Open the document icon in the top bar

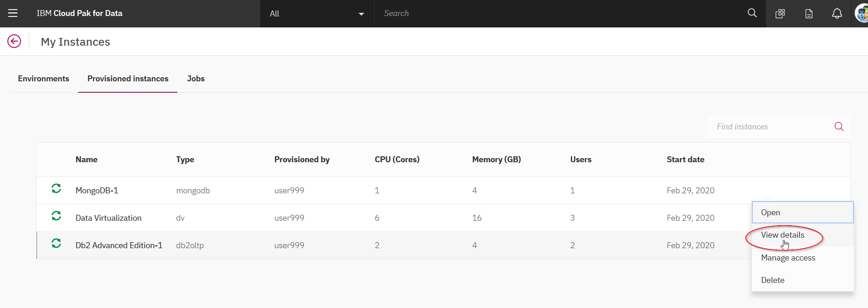pyautogui.click(x=809, y=14)
